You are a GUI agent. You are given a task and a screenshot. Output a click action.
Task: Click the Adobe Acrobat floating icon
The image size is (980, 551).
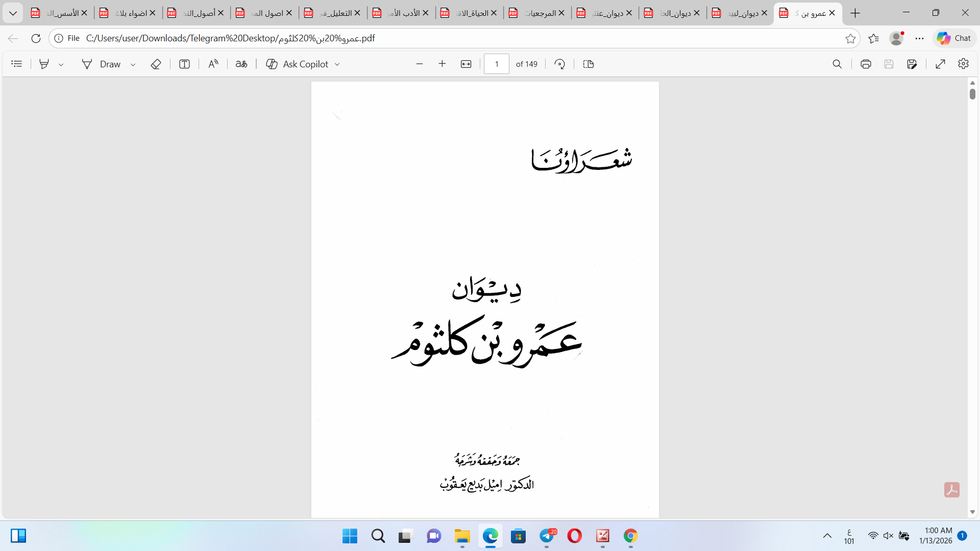click(951, 490)
